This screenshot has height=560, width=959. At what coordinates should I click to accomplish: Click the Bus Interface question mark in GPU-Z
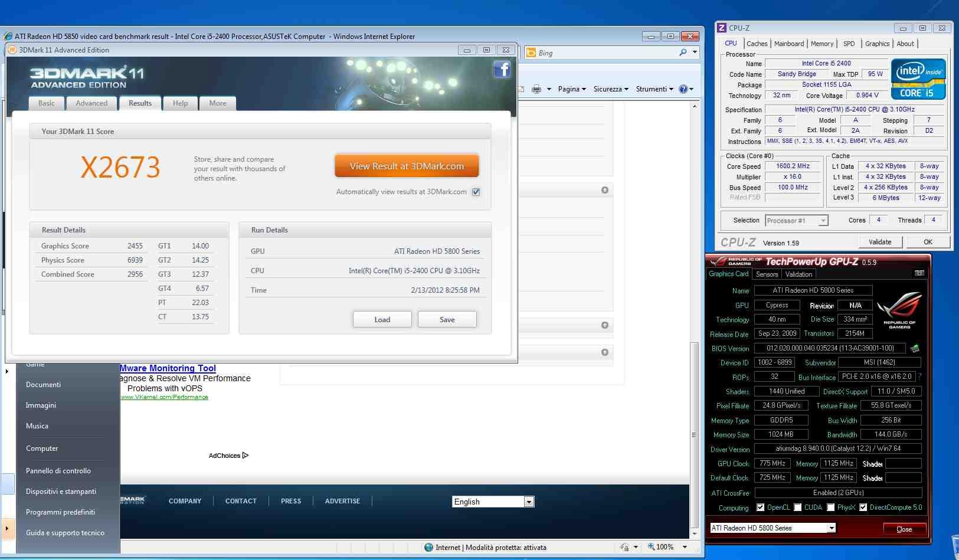coord(919,376)
